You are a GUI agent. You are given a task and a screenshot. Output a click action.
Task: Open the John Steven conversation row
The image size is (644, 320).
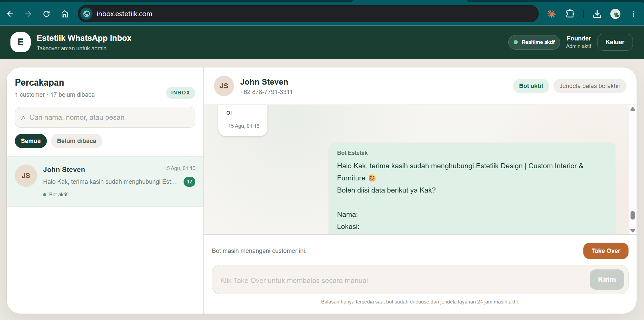[x=105, y=181]
